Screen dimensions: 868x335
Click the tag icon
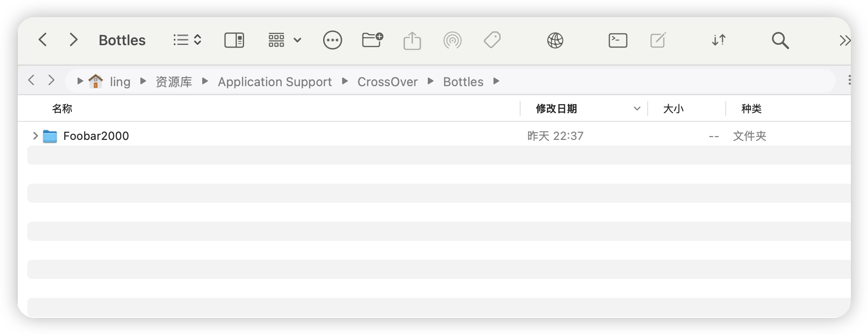click(492, 40)
